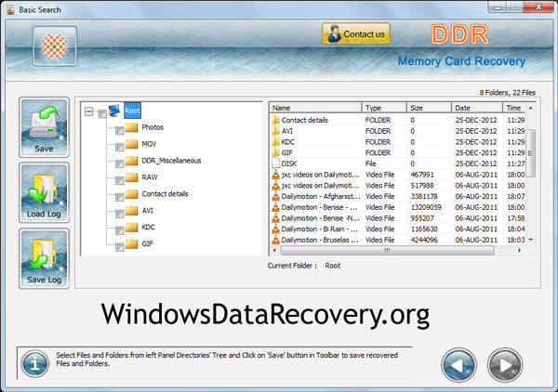
Task: Sort by the Type column header
Action: tap(384, 108)
